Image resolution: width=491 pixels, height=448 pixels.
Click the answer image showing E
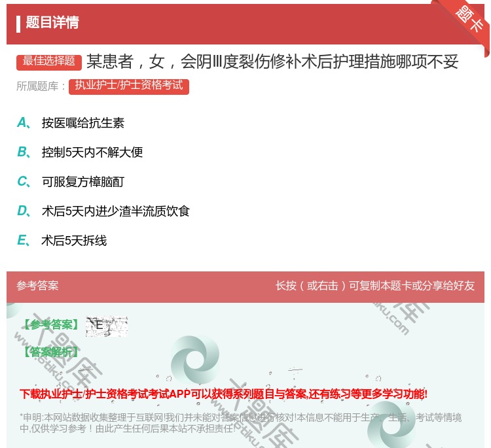tap(107, 326)
